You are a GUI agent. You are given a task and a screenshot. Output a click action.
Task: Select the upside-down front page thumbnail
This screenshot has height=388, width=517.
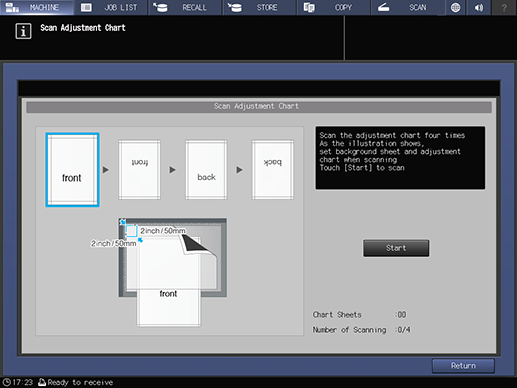coord(139,170)
